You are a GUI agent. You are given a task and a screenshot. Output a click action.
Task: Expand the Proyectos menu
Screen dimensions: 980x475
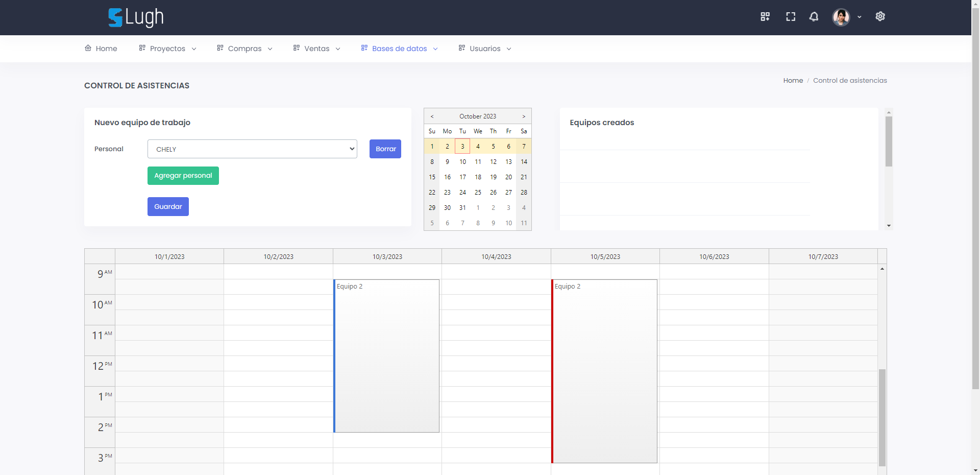point(167,49)
